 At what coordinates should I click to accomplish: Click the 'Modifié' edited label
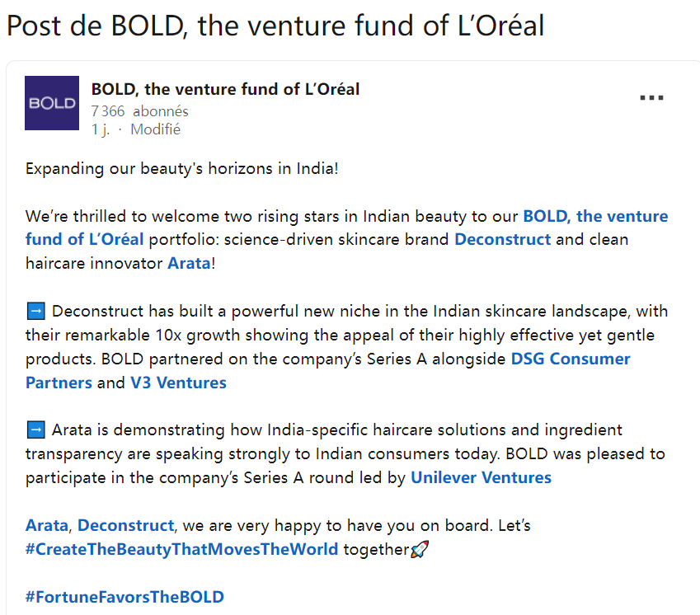(155, 129)
